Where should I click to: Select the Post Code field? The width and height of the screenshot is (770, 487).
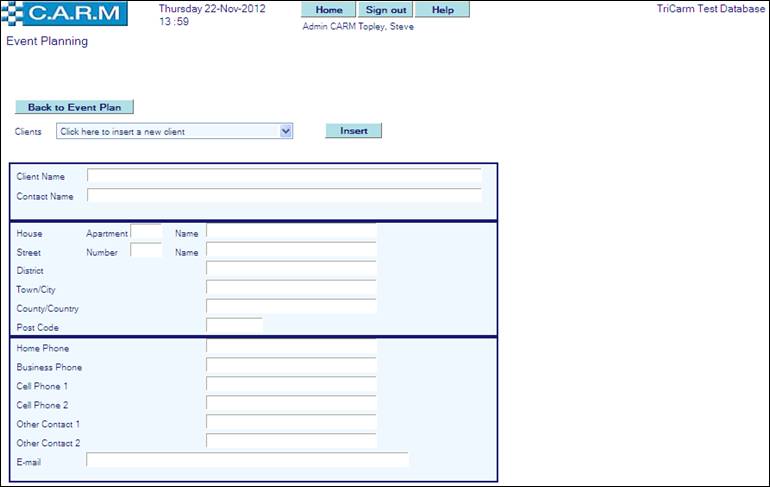click(234, 326)
